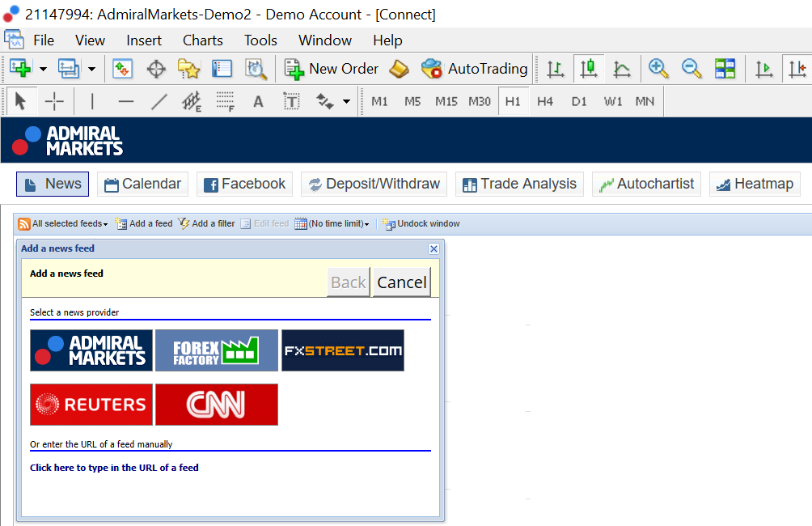
Task: Switch to the M30 timeframe
Action: (480, 102)
